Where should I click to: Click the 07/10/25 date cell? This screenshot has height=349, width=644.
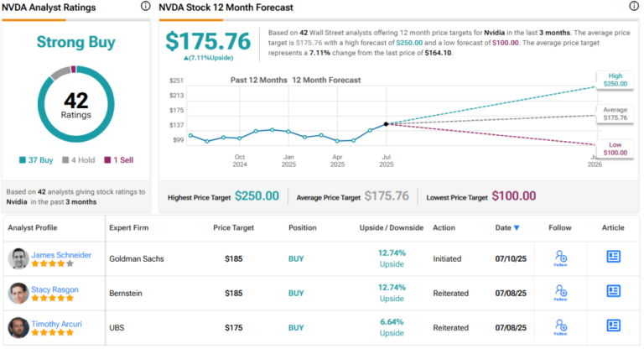511,259
